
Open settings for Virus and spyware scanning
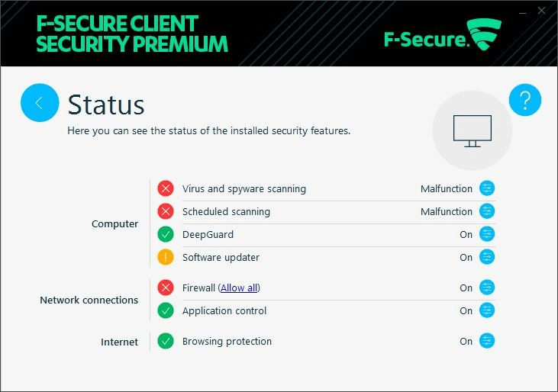(487, 188)
